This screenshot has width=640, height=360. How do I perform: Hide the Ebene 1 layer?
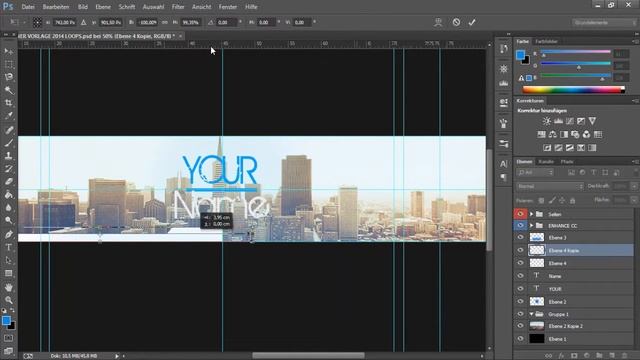coord(520,339)
